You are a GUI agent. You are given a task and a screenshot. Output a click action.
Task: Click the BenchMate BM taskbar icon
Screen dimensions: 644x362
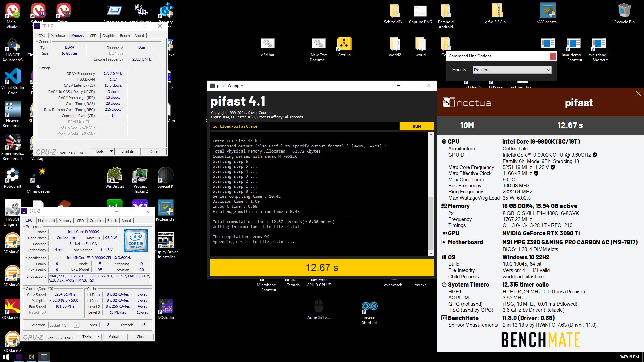(x=32, y=357)
